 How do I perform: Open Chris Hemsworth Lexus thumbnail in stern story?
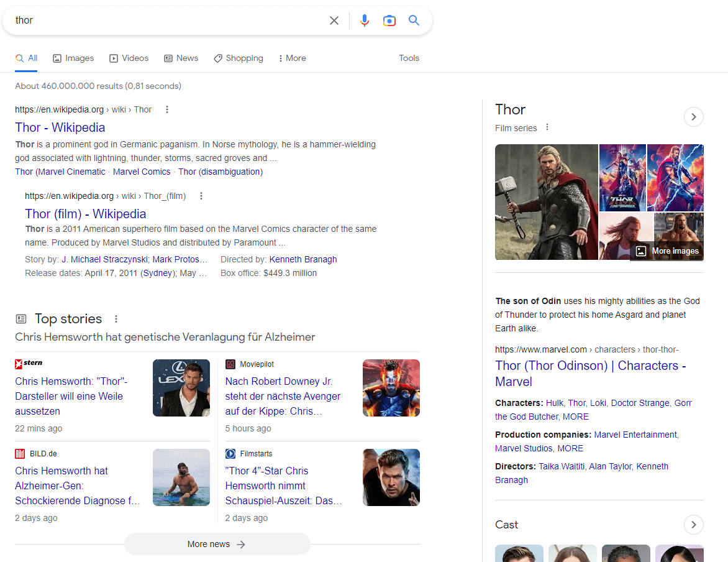pyautogui.click(x=181, y=388)
